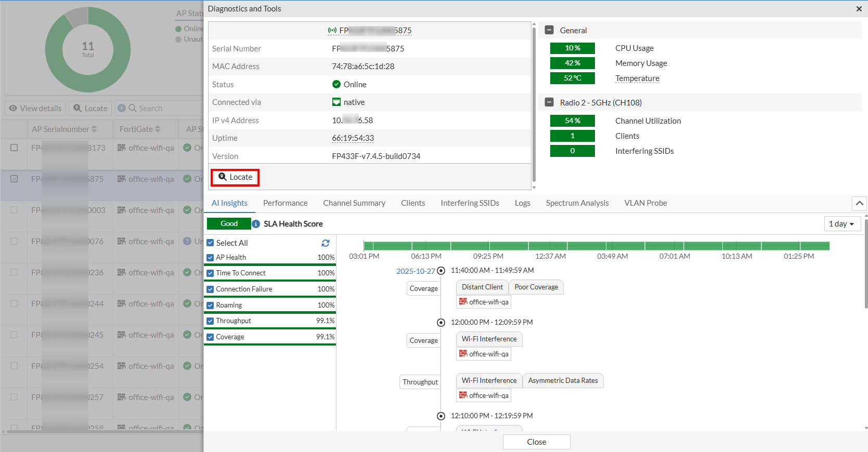Click the office-wifi-qa SSID icon under Distant Client
Image resolution: width=868 pixels, height=452 pixels.
(x=463, y=302)
